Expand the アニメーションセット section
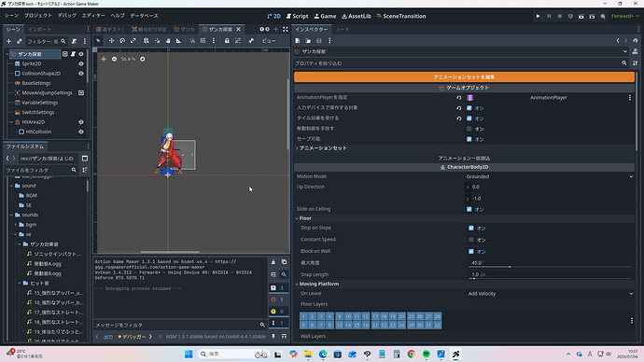644x362 pixels. tap(323, 147)
